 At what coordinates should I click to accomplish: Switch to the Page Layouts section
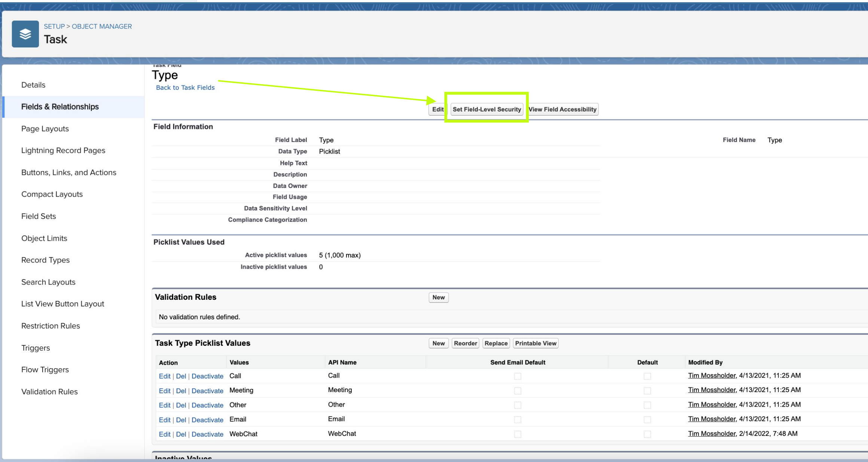point(45,129)
